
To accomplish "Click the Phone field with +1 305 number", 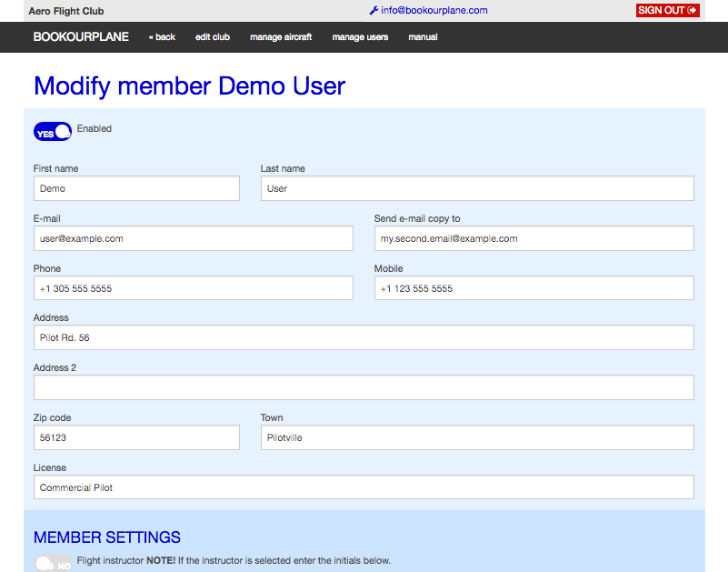I will pyautogui.click(x=194, y=288).
